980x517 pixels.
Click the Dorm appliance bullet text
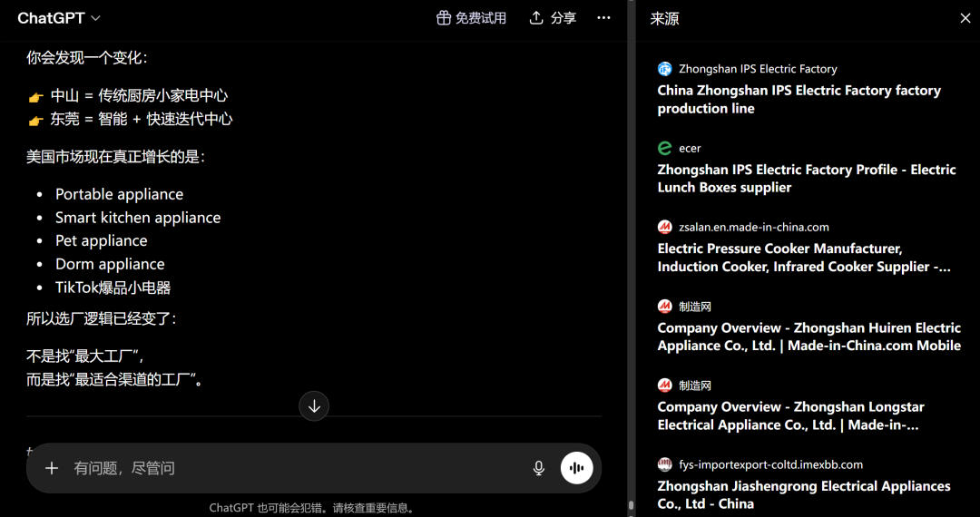point(110,264)
